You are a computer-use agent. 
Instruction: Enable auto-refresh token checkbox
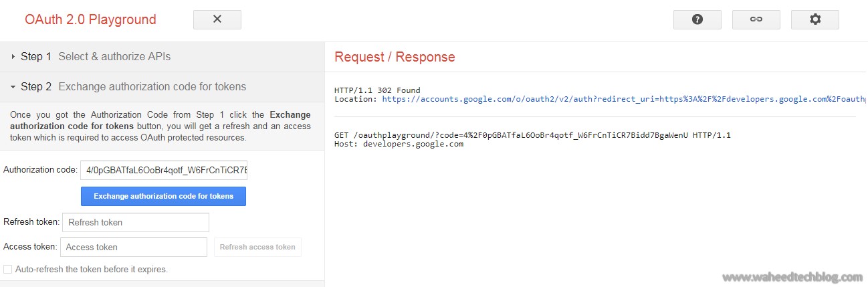pos(8,269)
